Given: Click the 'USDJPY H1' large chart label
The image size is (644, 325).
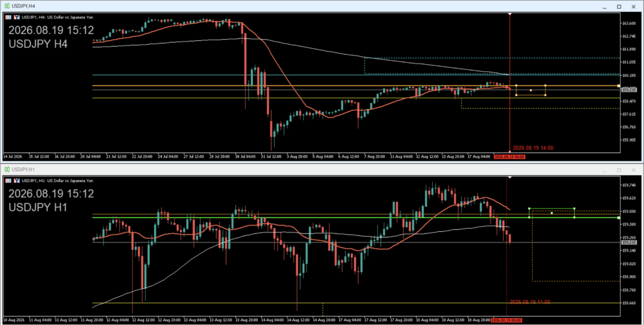Looking at the screenshot, I should [x=38, y=207].
